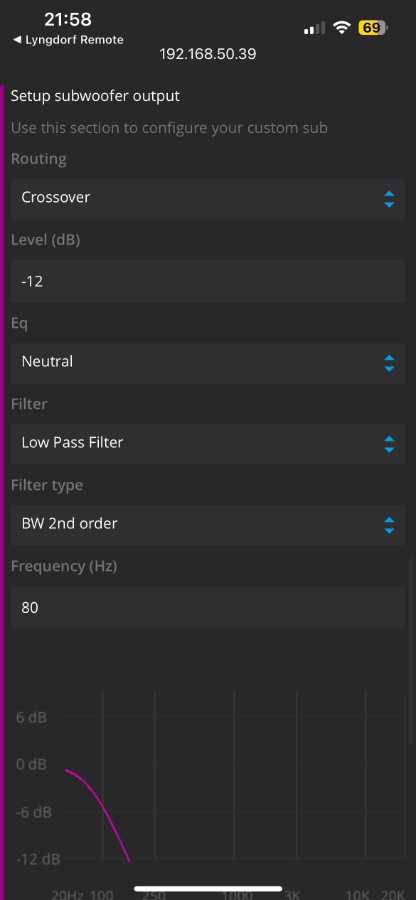Select the Frequency (Hz) field with 80
Screen dimensions: 416x900
(x=208, y=607)
